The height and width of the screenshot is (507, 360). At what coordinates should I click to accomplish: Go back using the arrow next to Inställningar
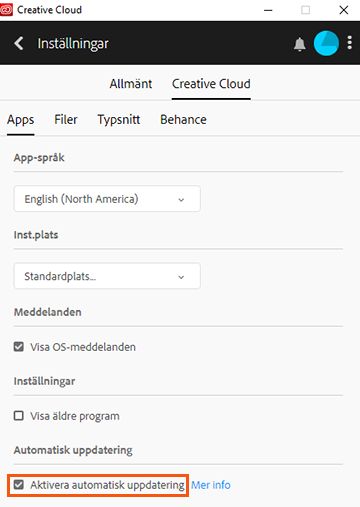coord(19,43)
